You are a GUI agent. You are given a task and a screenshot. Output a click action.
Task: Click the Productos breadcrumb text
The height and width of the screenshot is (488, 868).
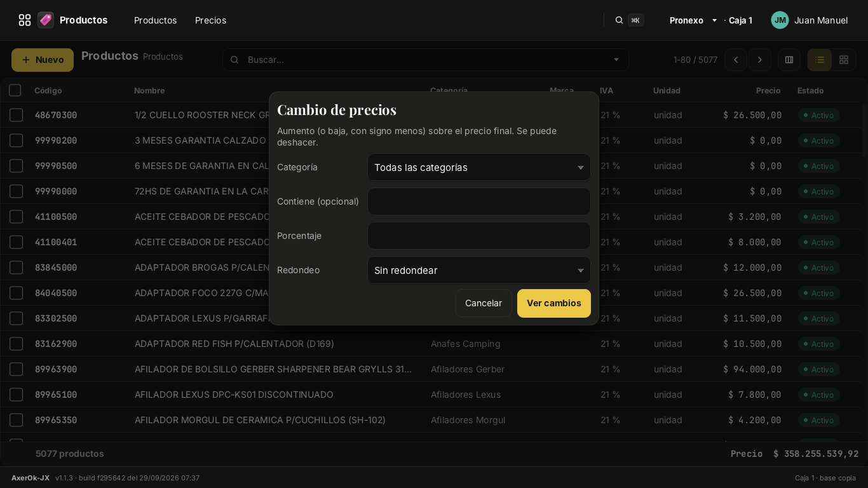click(163, 57)
